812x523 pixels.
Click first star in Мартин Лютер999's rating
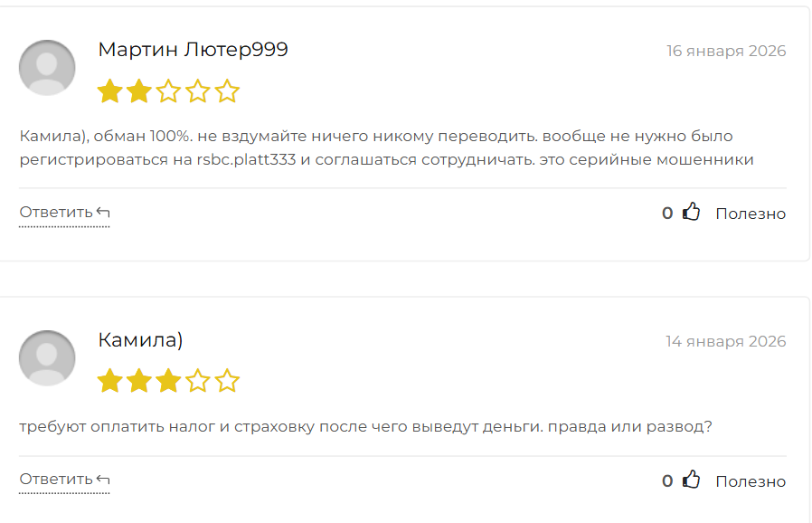tap(110, 91)
